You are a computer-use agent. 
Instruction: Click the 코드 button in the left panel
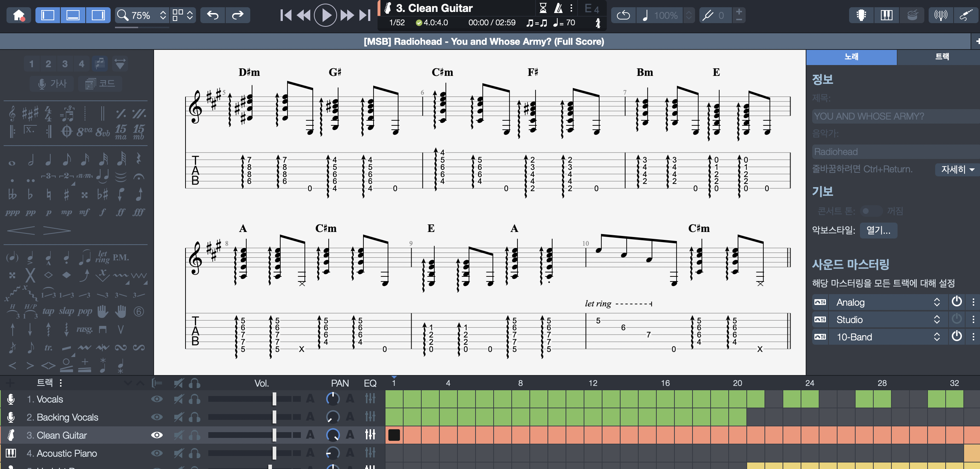(x=100, y=83)
